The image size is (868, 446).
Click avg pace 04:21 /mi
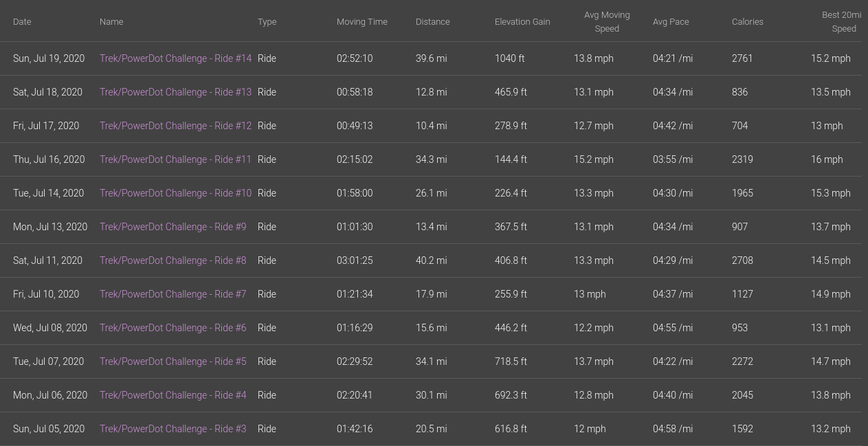673,58
